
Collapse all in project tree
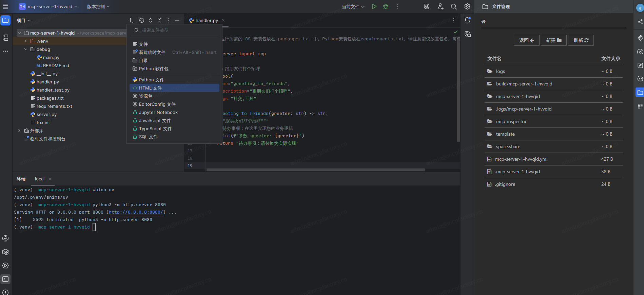[159, 20]
